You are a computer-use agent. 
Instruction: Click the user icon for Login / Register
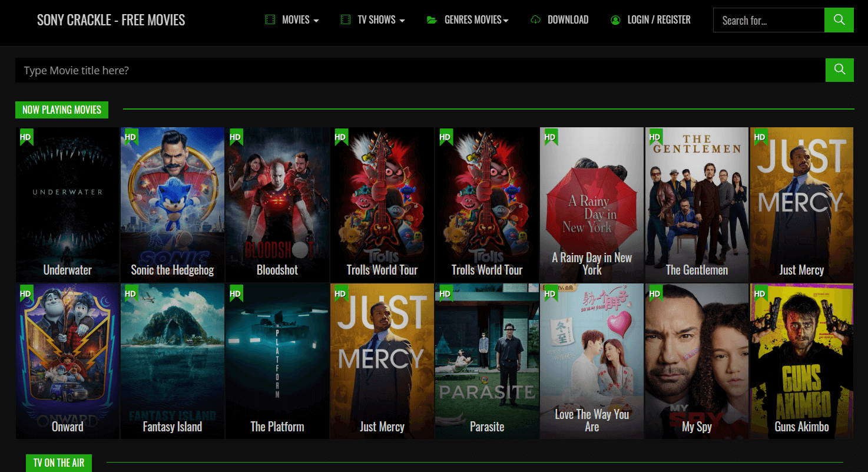coord(615,20)
